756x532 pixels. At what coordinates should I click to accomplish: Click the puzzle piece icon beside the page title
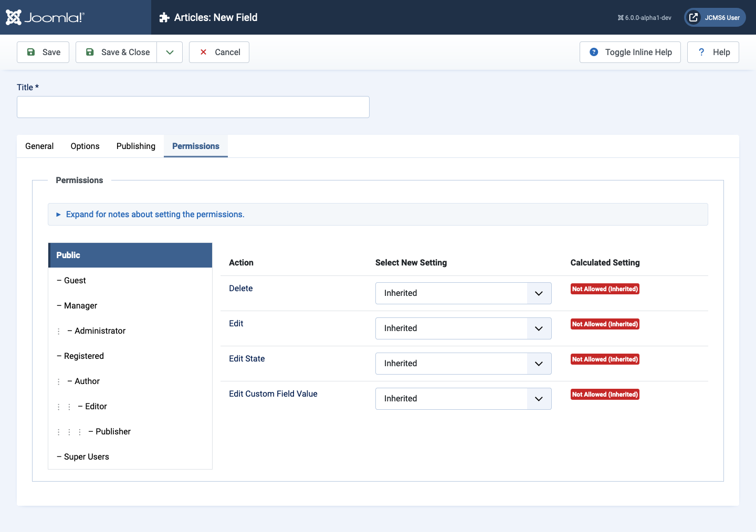coord(164,17)
